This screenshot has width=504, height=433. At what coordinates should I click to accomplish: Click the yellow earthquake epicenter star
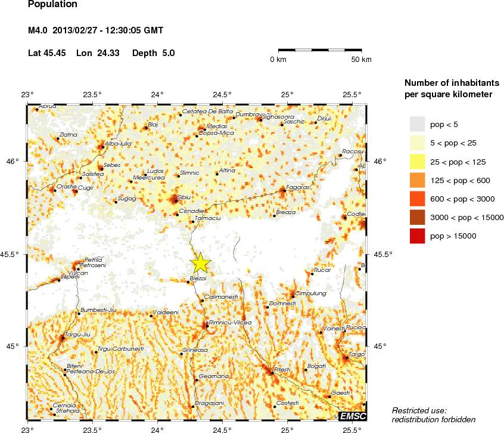click(201, 262)
